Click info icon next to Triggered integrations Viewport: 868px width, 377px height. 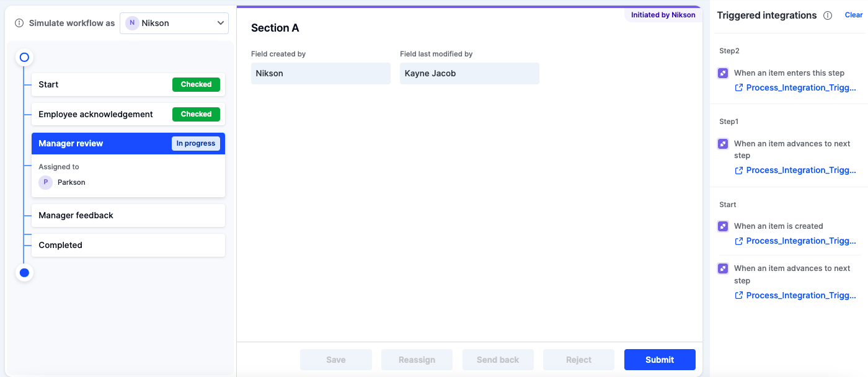click(x=827, y=16)
